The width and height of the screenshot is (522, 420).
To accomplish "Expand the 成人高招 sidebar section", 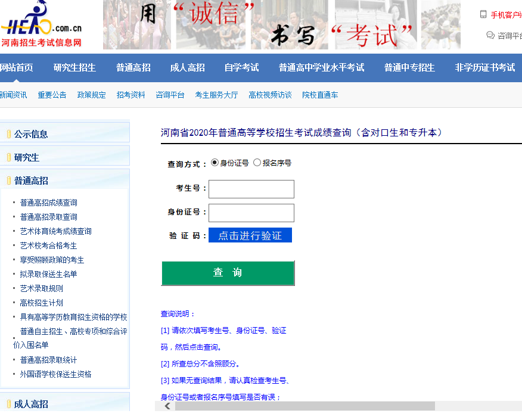I will (31, 404).
